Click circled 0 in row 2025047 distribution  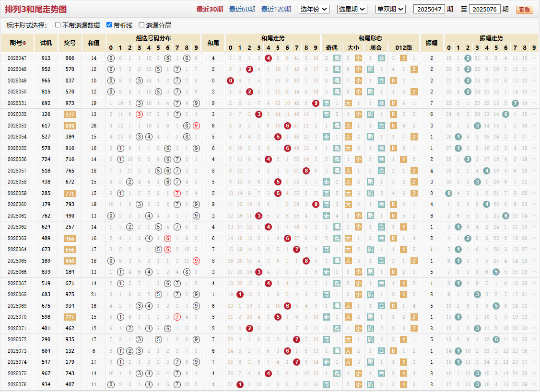tap(111, 58)
